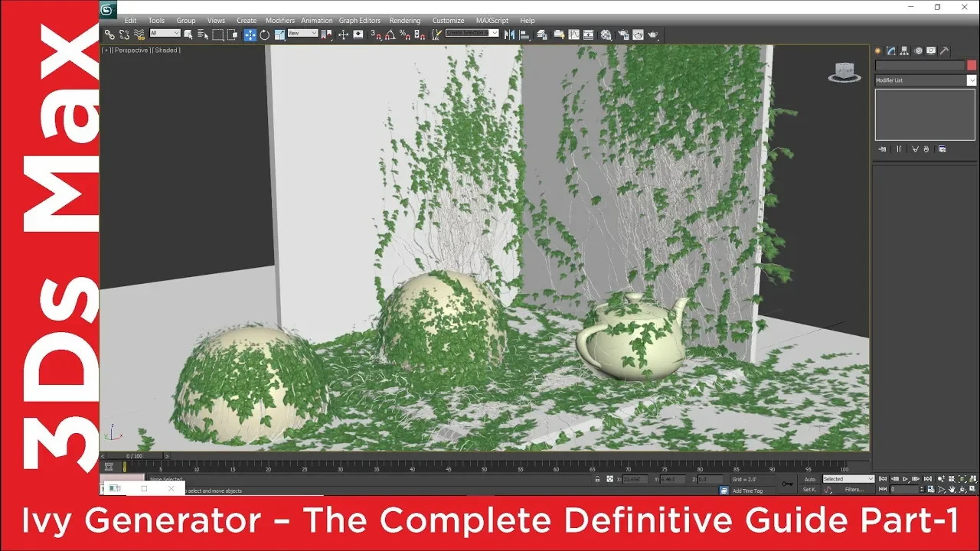Image resolution: width=980 pixels, height=551 pixels.
Task: Switch to the Hierarchy panel tab
Action: pyautogui.click(x=904, y=51)
